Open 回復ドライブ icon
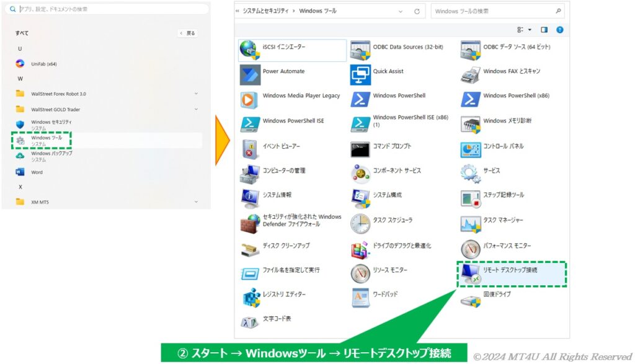The height and width of the screenshot is (364, 635). [471, 301]
